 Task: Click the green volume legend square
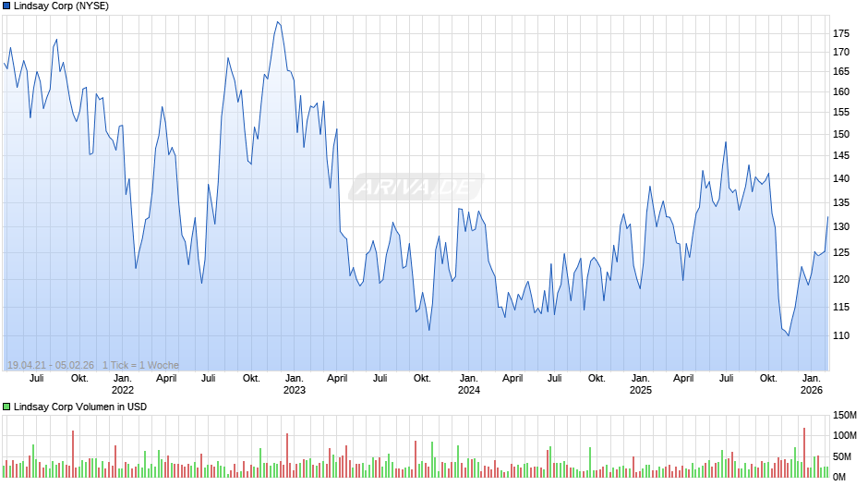tap(6, 407)
